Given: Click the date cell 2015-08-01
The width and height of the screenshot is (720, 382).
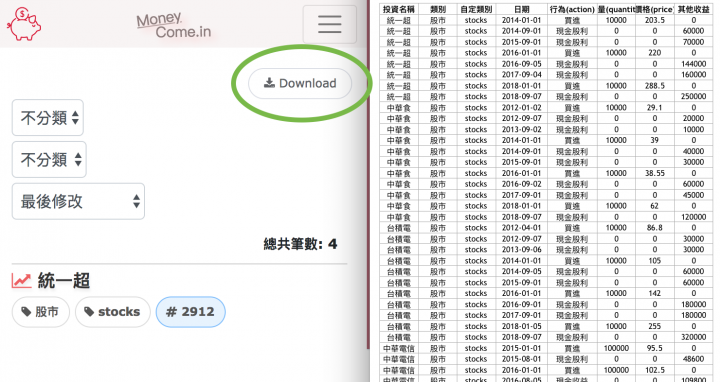Looking at the screenshot, I should pos(522,359).
